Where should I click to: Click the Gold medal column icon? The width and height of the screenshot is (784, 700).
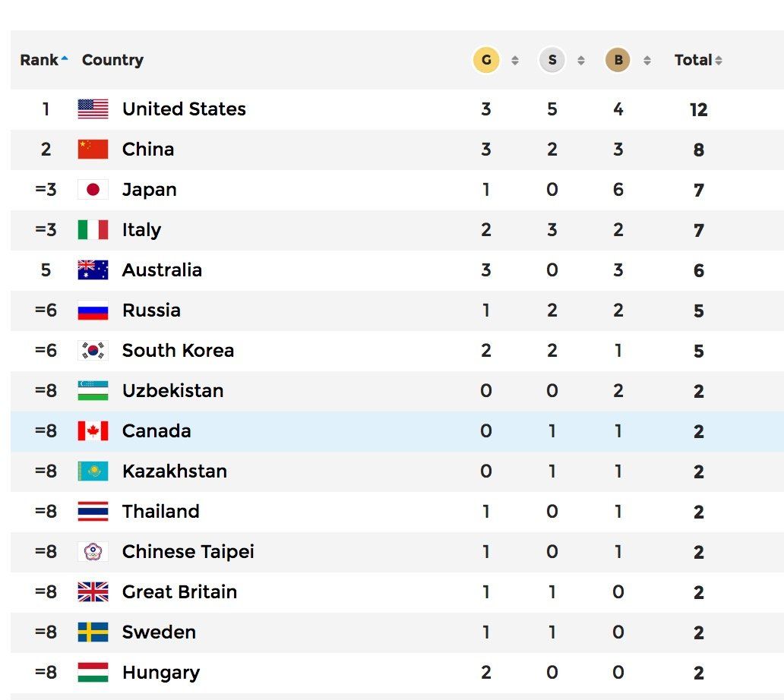pos(486,60)
